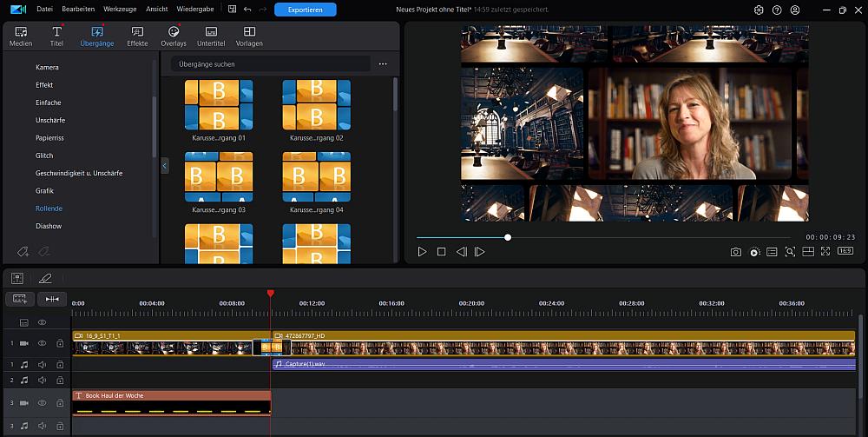The image size is (868, 437).
Task: Stop playback with the square stop button
Action: coord(441,252)
